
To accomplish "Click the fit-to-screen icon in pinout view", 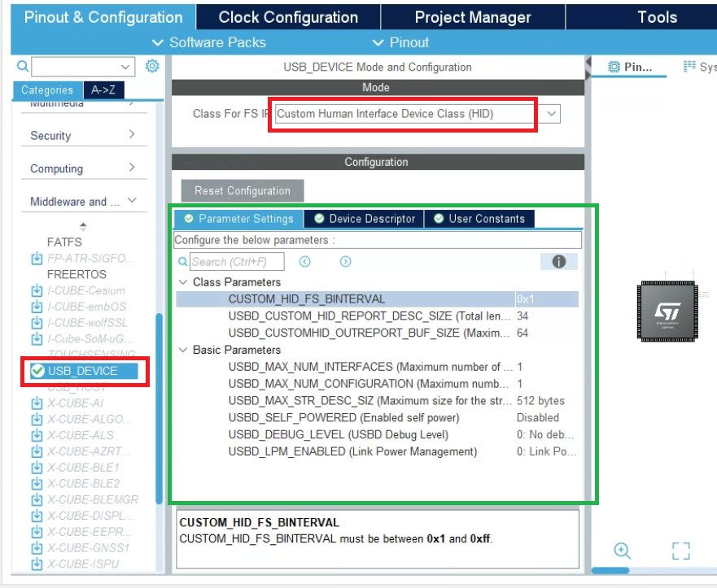I will [x=681, y=551].
